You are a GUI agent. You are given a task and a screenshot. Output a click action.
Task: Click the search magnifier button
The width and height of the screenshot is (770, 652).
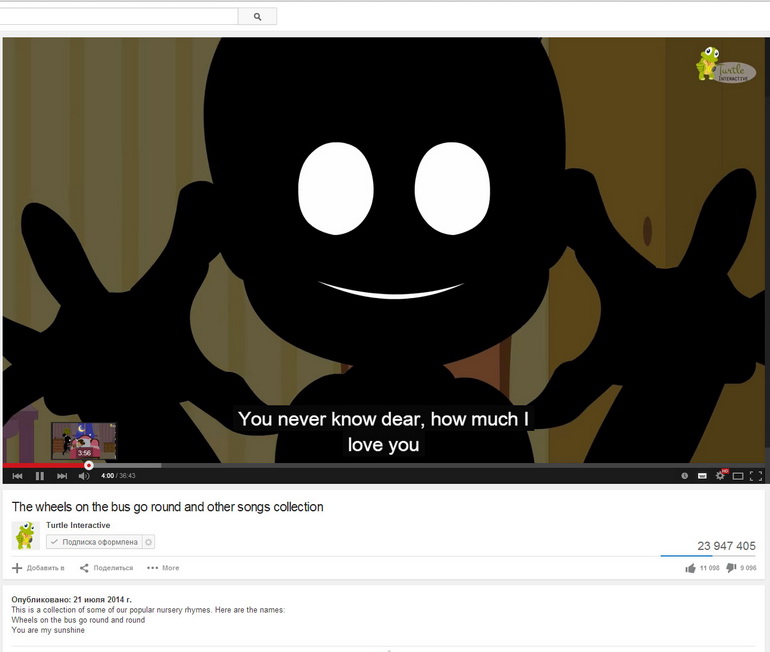(x=257, y=17)
